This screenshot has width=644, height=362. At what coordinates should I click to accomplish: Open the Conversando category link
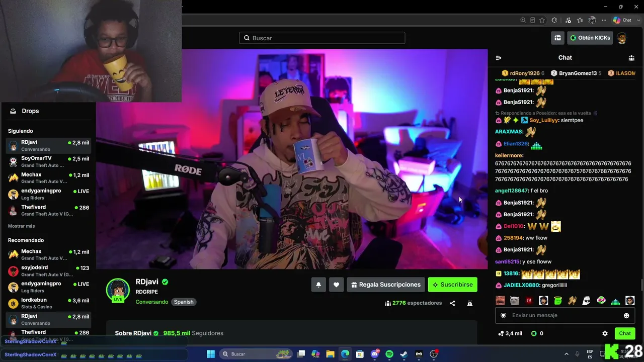152,302
